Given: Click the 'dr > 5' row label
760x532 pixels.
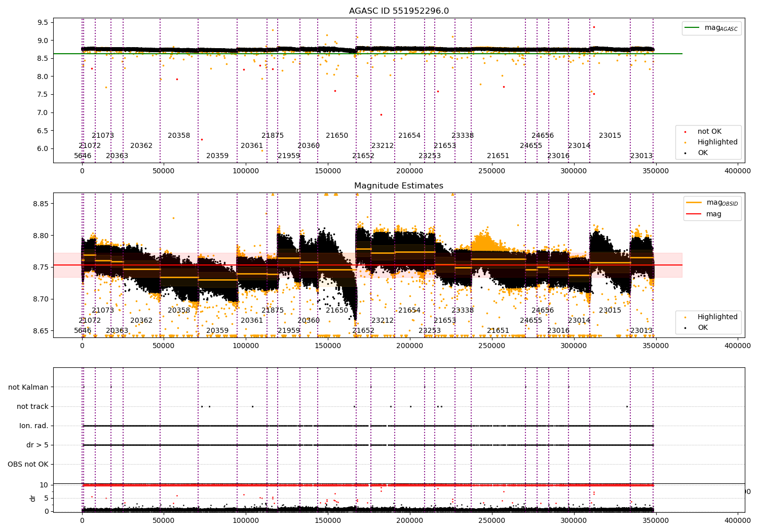Looking at the screenshot, I should [x=37, y=445].
